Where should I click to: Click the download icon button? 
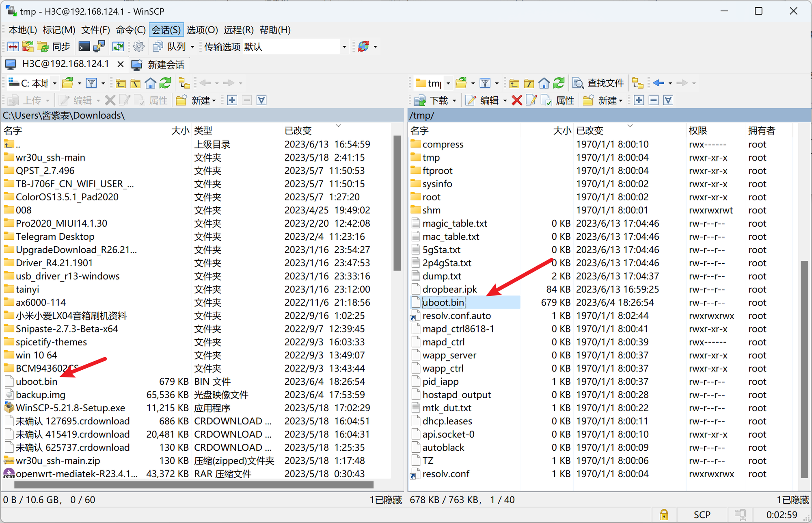(419, 100)
